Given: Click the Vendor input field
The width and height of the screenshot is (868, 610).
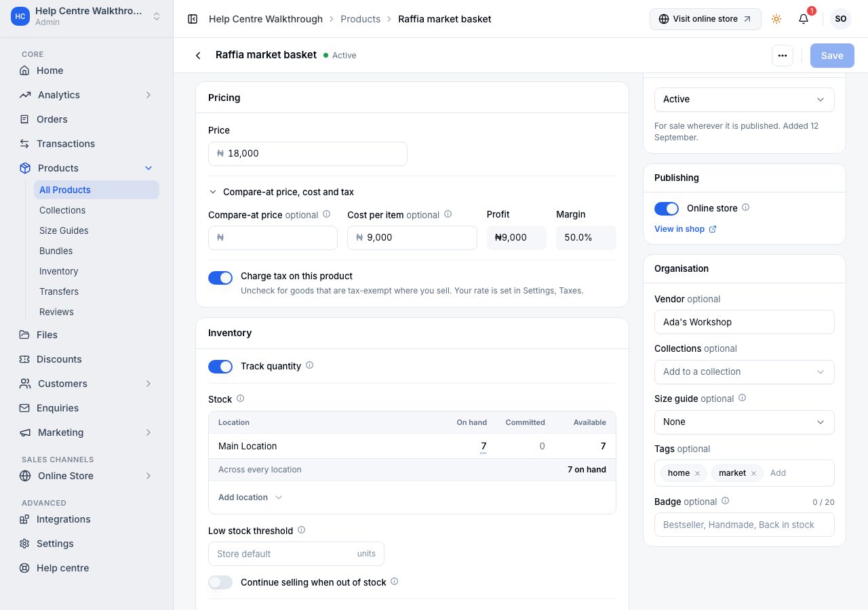Looking at the screenshot, I should click(x=745, y=322).
